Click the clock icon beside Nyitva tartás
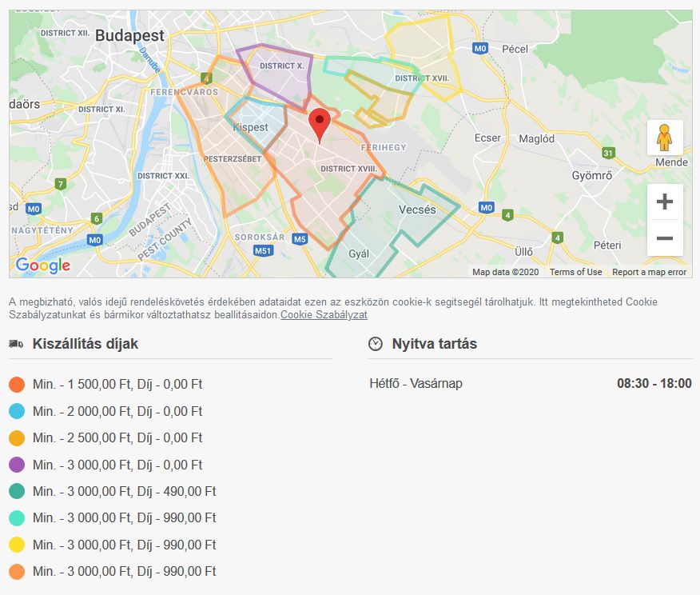Screen dimensions: 700x595 tap(376, 344)
